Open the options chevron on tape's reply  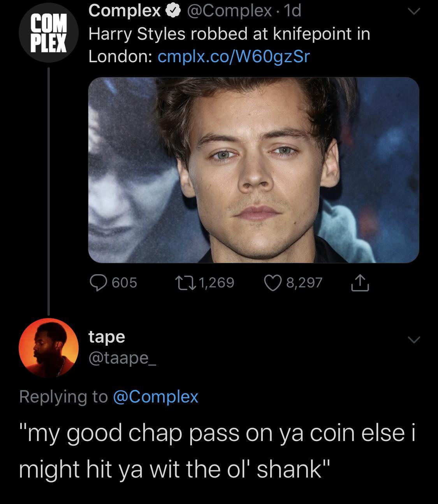414,340
